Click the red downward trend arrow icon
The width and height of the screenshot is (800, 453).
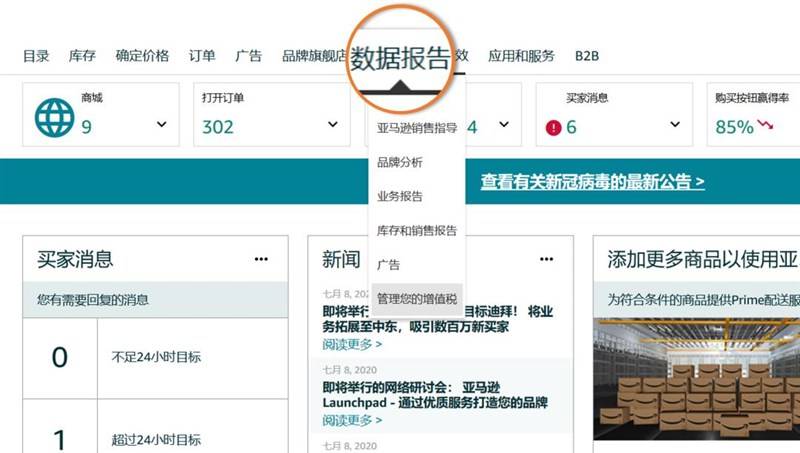765,124
